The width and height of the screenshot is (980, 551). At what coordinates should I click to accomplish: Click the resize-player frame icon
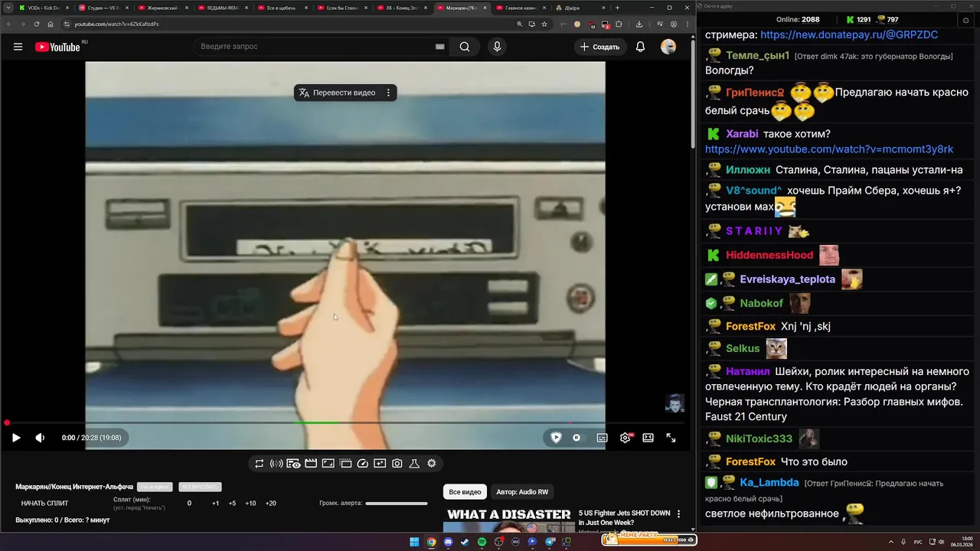click(x=328, y=464)
